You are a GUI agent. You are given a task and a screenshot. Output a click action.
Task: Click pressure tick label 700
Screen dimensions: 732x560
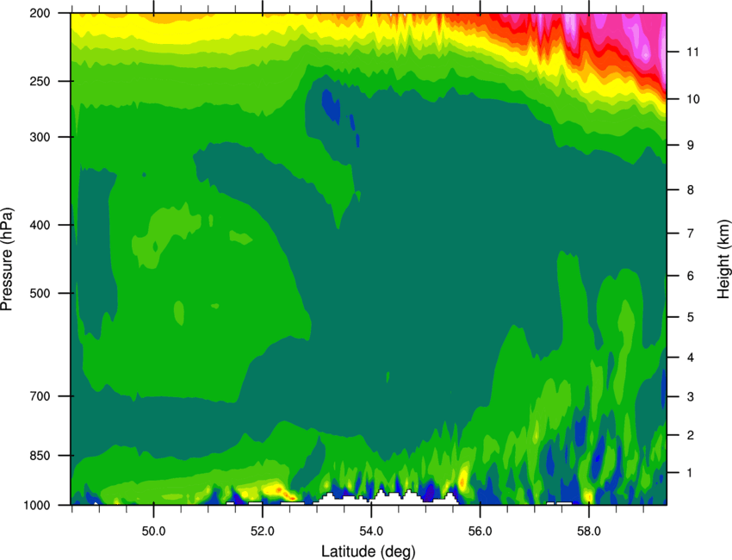(40, 396)
